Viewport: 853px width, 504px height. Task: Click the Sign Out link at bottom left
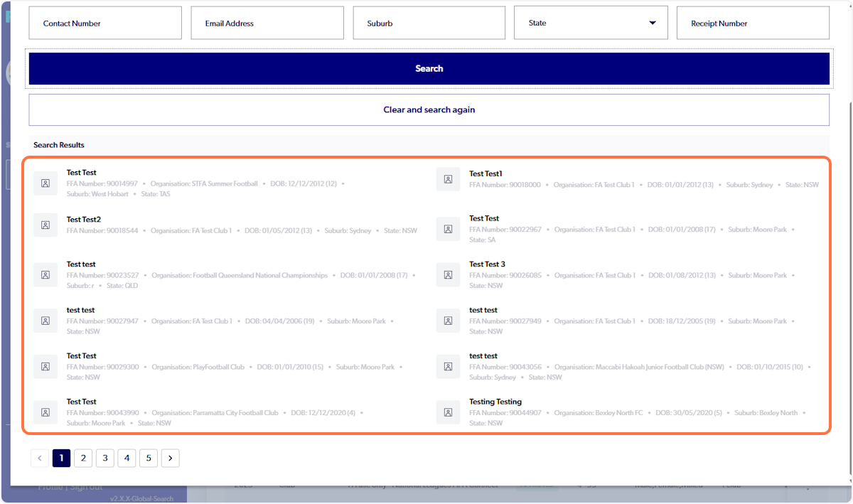tap(85, 486)
